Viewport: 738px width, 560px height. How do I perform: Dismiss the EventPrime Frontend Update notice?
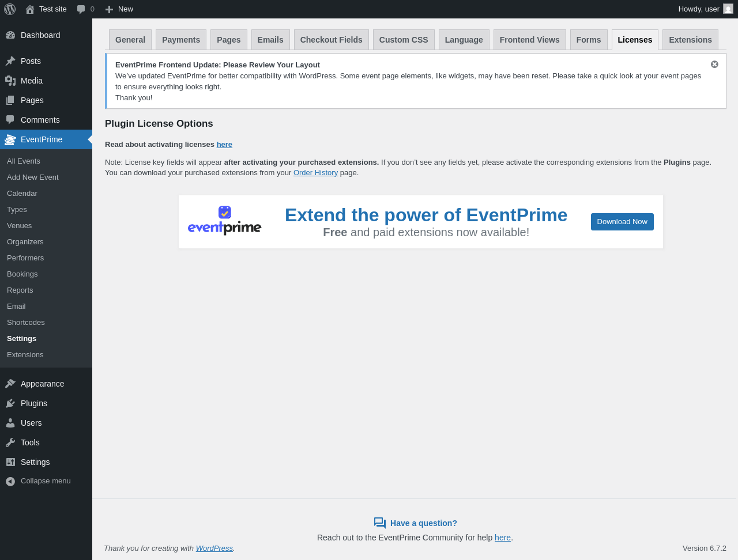click(x=714, y=65)
